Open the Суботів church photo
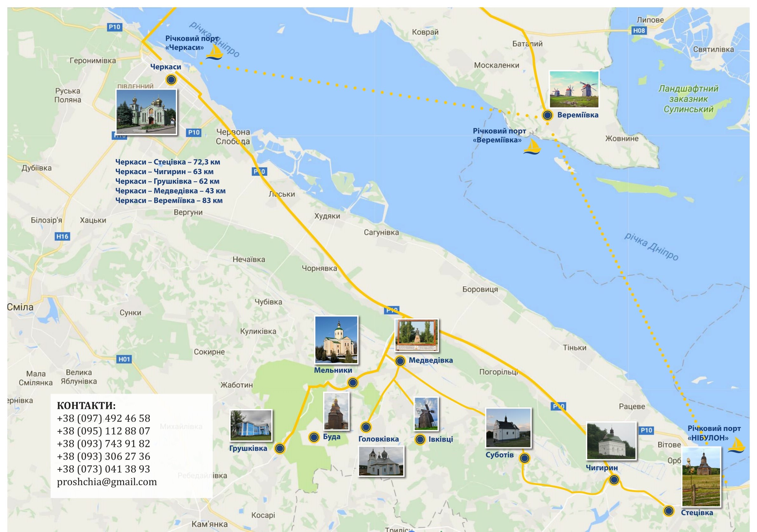This screenshot has width=757, height=532. [x=508, y=428]
